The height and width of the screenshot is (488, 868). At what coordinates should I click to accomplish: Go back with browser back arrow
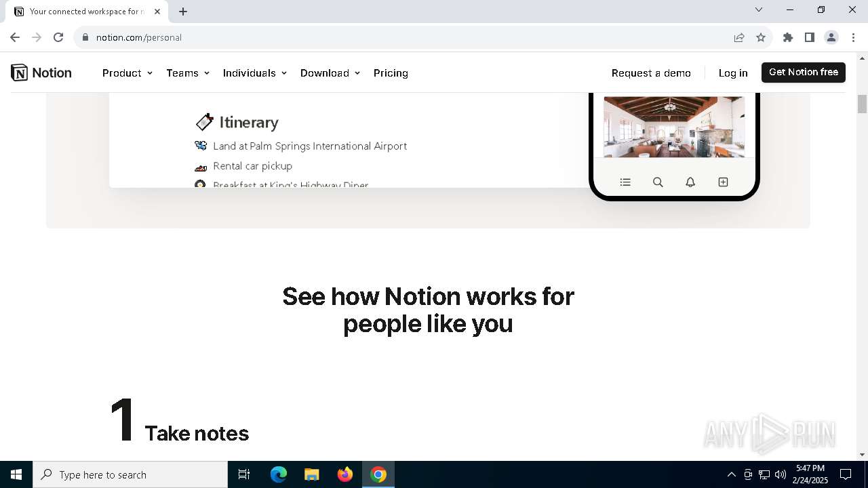[15, 37]
